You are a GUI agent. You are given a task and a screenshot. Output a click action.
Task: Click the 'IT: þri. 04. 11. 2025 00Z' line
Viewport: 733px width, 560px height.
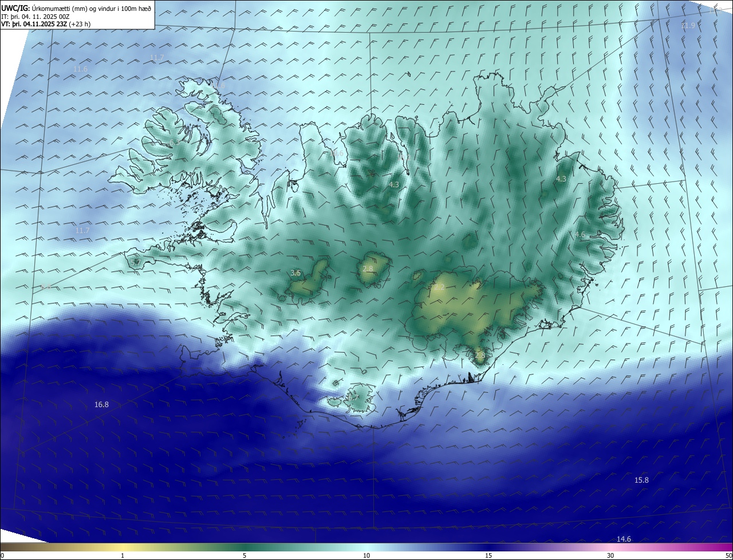tap(37, 16)
